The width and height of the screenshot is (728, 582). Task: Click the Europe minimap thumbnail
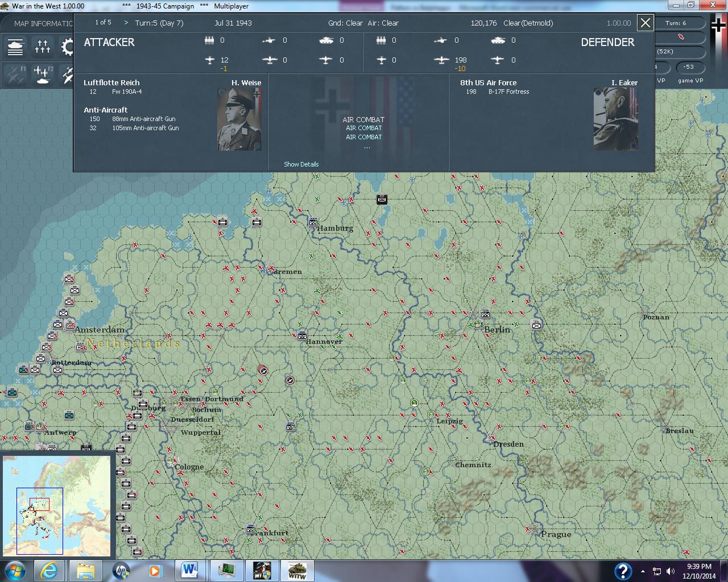(x=56, y=505)
